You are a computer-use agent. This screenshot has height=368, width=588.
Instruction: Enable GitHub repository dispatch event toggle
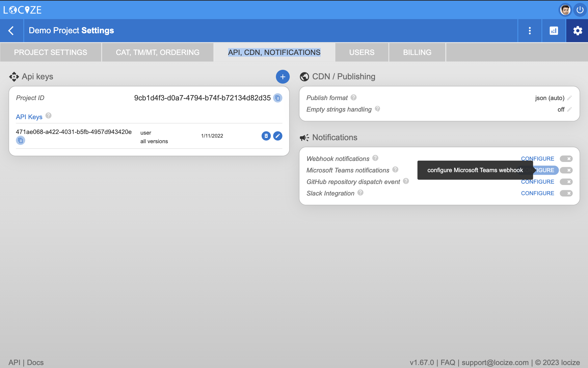click(566, 182)
